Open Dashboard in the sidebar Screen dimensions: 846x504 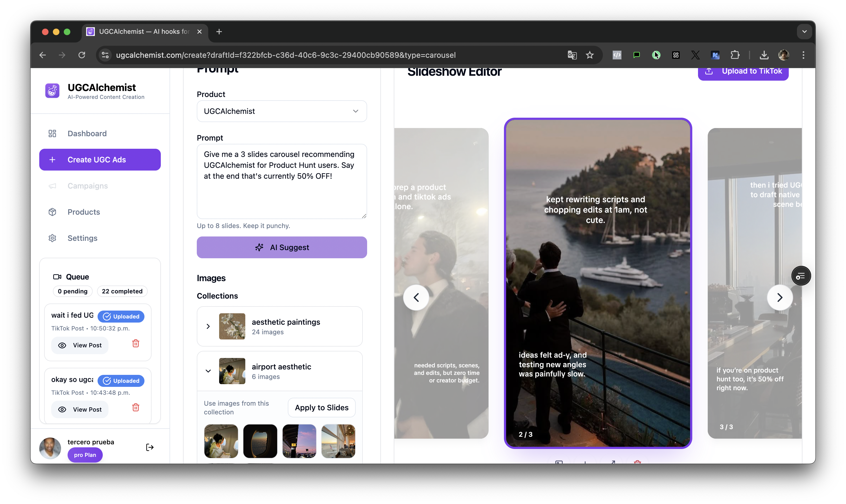[87, 133]
